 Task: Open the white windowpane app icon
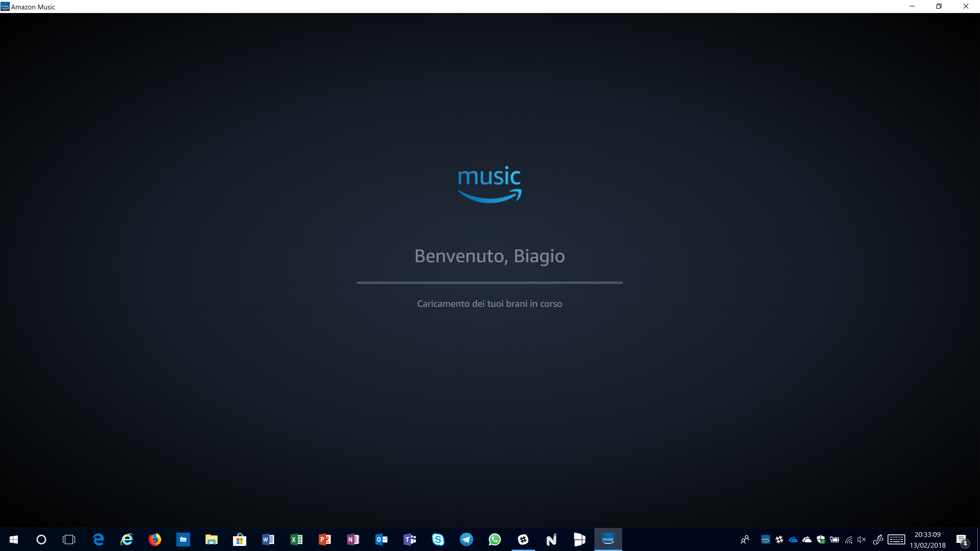click(x=579, y=539)
